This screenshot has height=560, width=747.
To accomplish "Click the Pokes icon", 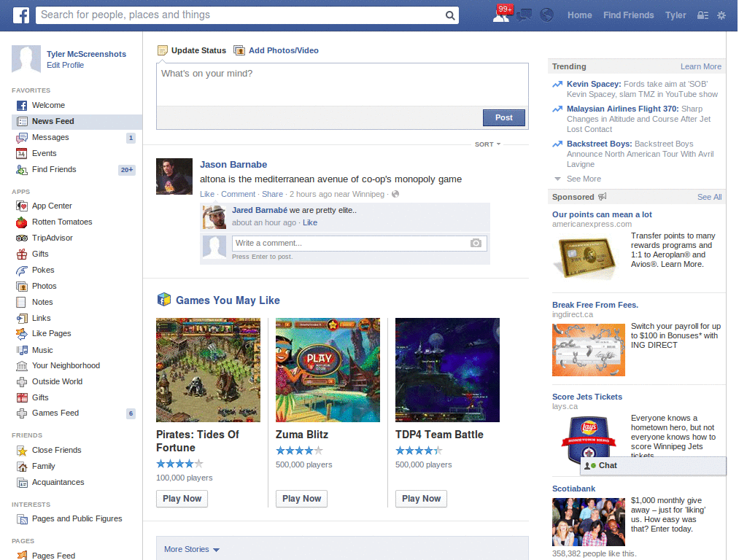I will (x=22, y=270).
